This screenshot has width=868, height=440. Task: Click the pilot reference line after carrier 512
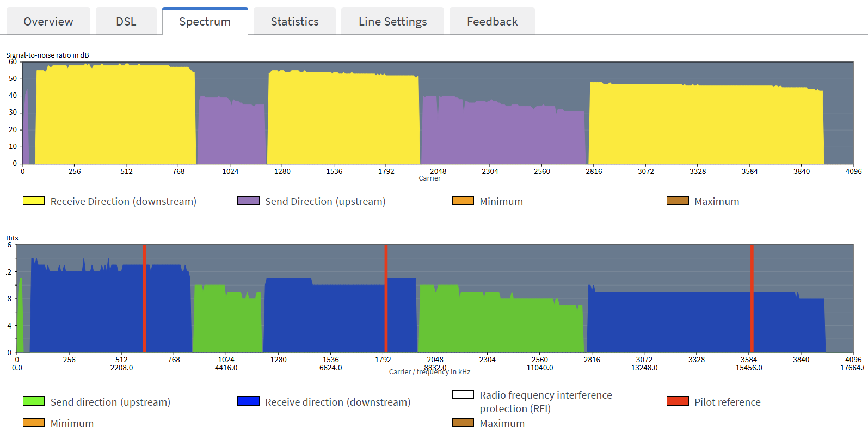[x=144, y=299]
